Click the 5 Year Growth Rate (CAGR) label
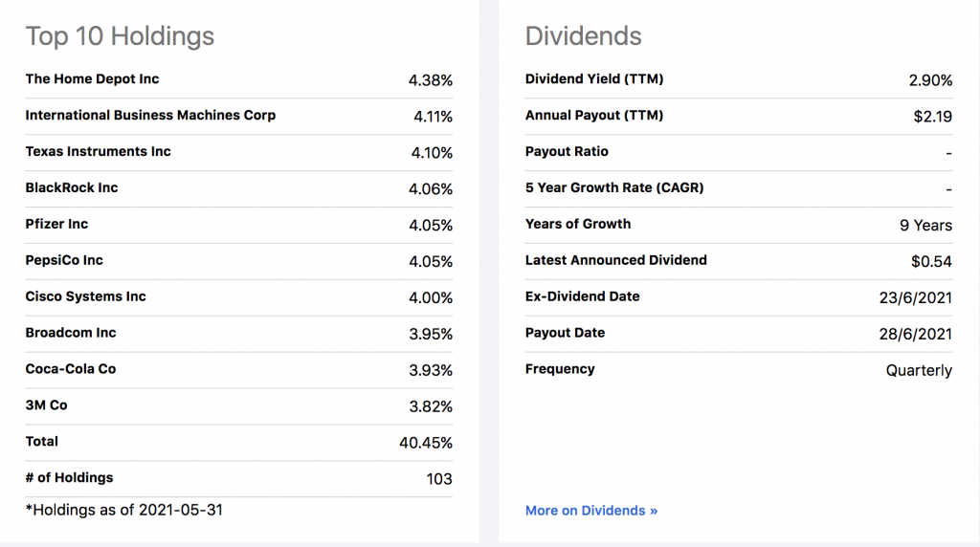Screen dimensions: 980x547 pos(614,188)
